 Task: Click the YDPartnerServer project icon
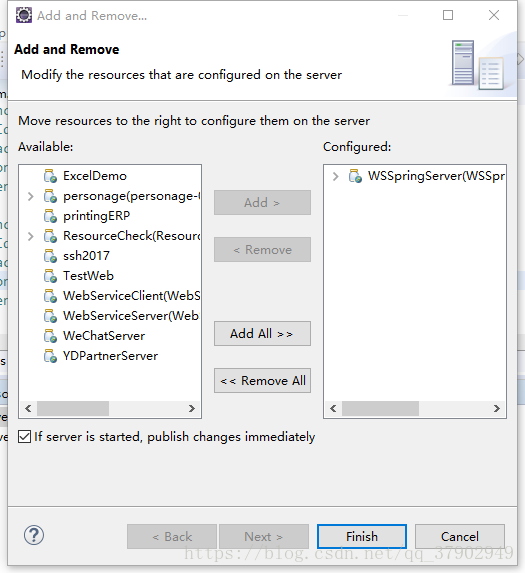coord(50,356)
